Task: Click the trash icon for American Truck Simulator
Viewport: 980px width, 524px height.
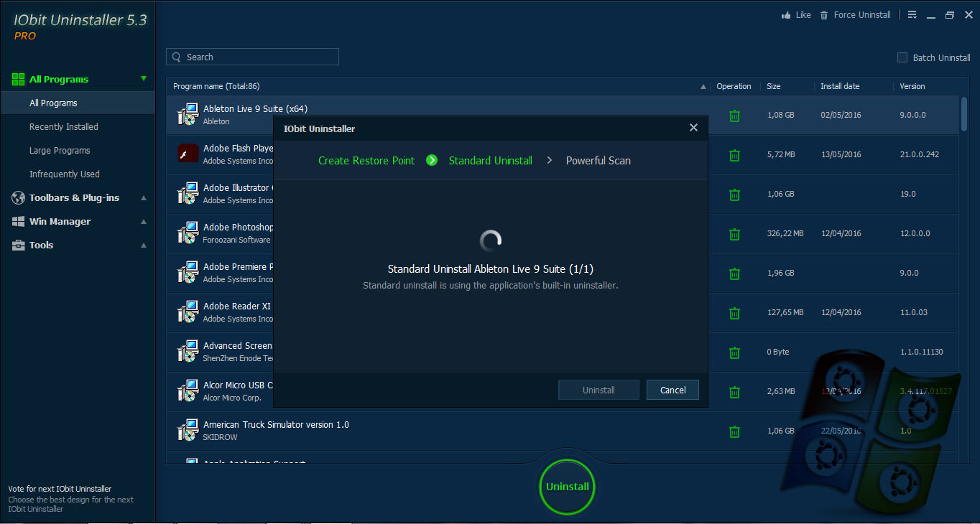Action: pyautogui.click(x=734, y=431)
